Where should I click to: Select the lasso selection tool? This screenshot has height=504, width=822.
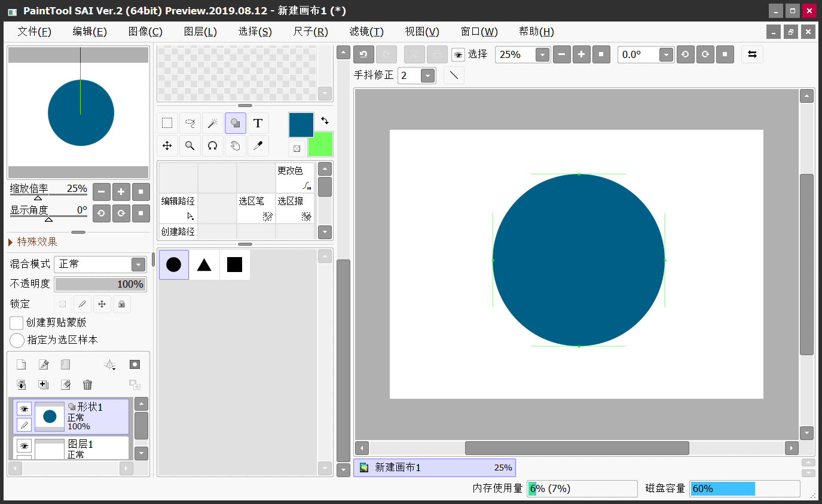point(190,123)
